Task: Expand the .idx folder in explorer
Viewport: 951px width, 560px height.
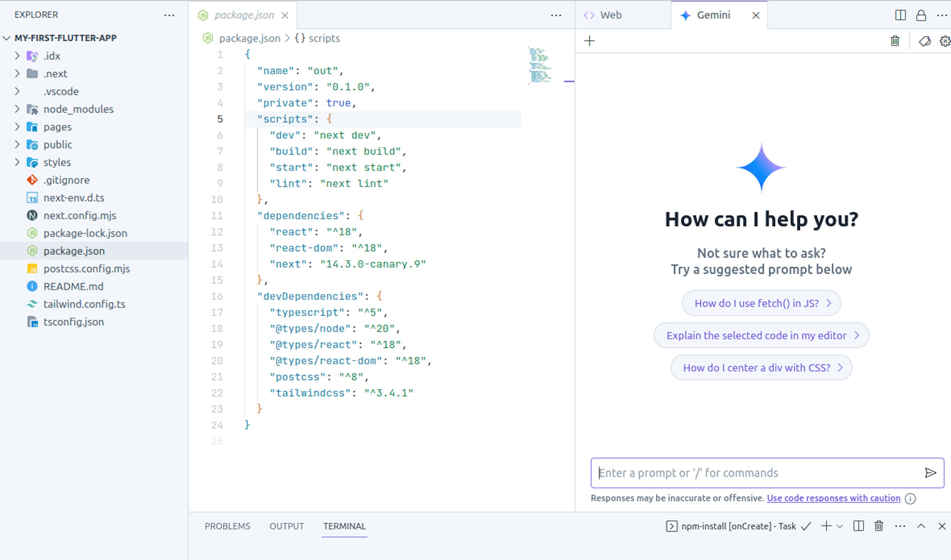Action: (x=17, y=55)
